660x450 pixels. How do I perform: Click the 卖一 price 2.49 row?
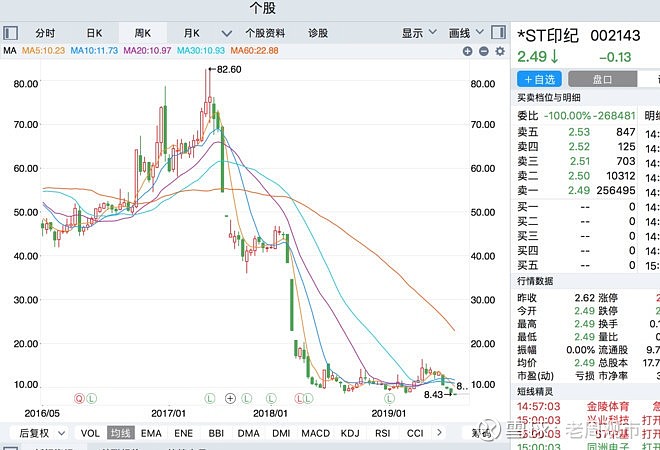tap(576, 191)
